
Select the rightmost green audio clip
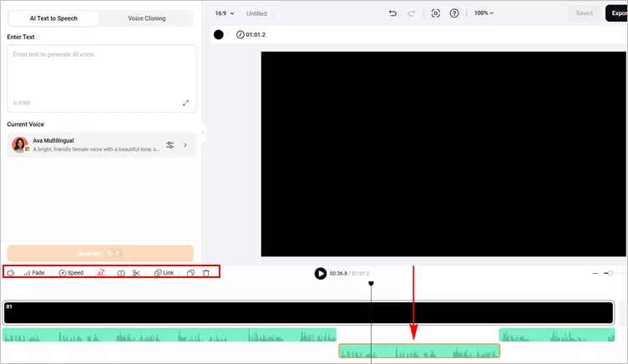pos(557,335)
